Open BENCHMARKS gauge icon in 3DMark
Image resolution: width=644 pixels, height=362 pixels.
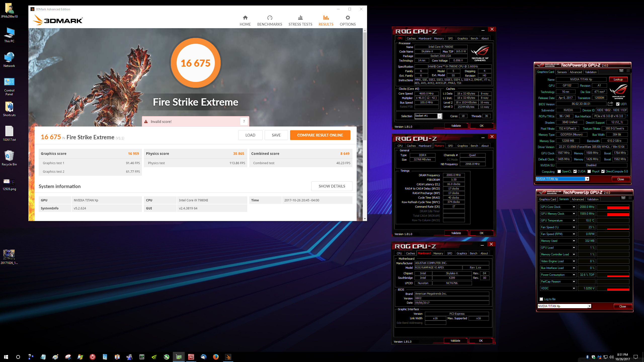pos(270,18)
